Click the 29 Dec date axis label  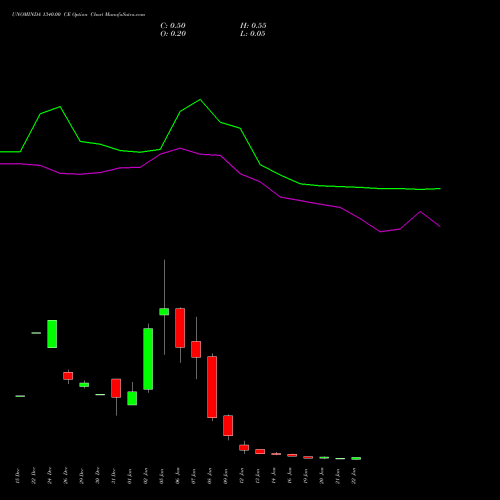81,476
